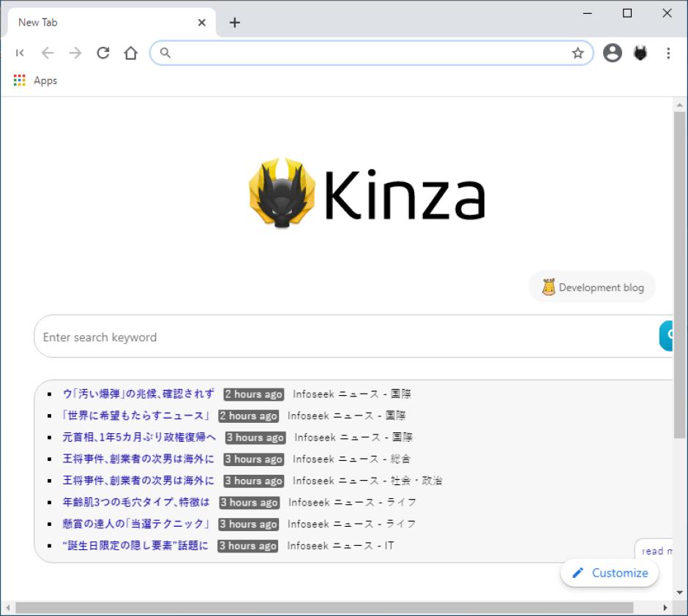Click "3 hours ago" badge beside 懸賞の達人 headline
The image size is (688, 616).
click(x=249, y=524)
